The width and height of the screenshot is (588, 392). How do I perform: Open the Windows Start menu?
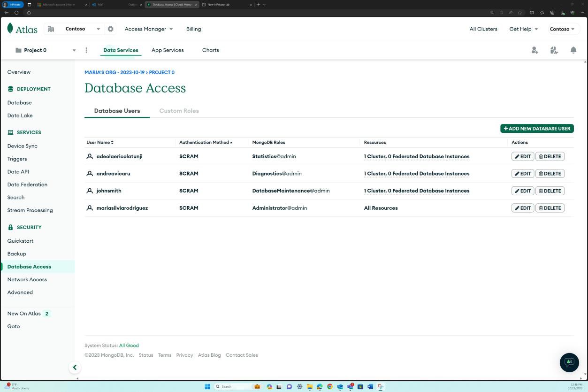click(207, 386)
